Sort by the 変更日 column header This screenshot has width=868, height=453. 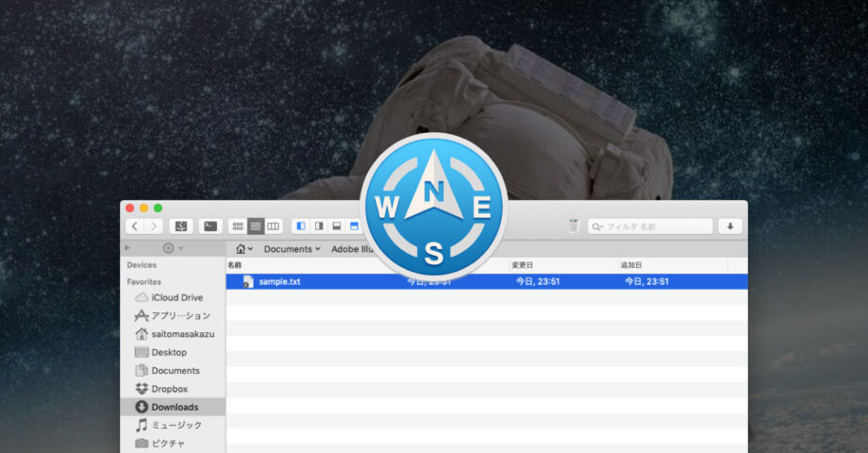pos(523,265)
